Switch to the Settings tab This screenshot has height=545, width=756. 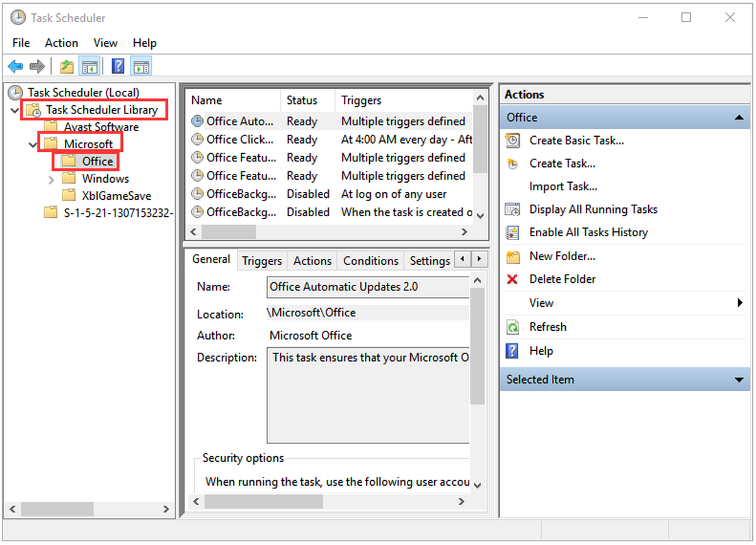430,261
